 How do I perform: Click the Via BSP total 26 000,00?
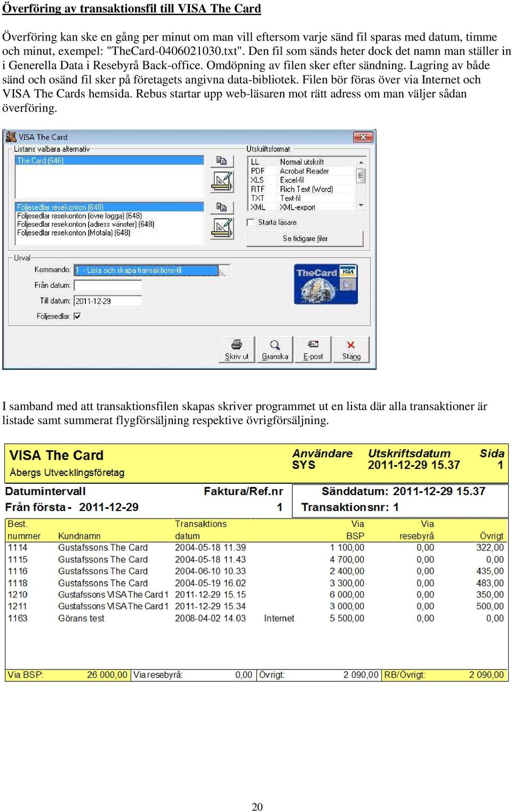point(107,674)
